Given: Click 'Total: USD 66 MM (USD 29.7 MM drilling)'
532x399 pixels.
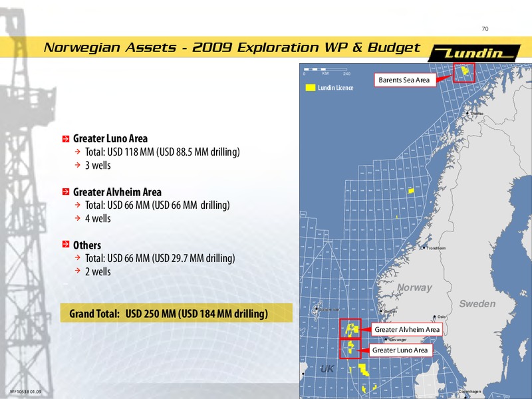Looking at the screenshot, I should (160, 259).
